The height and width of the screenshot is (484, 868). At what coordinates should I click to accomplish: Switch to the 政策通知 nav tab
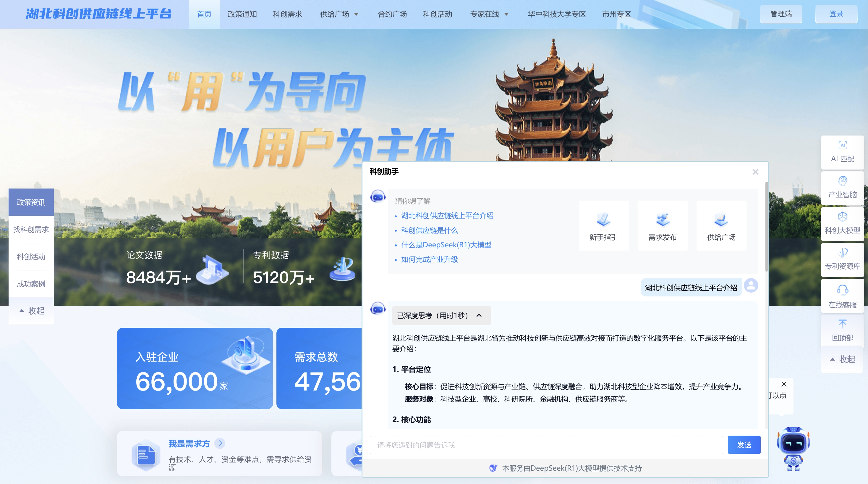242,14
